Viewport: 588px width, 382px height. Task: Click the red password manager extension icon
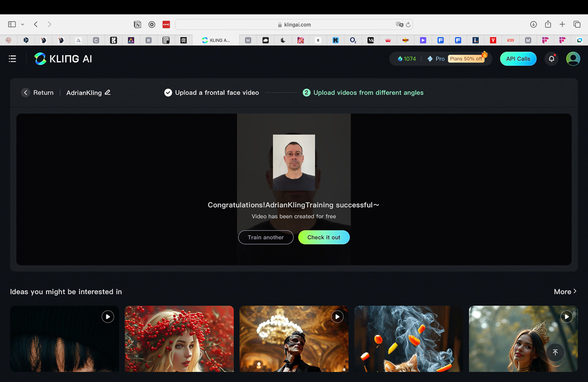click(166, 24)
